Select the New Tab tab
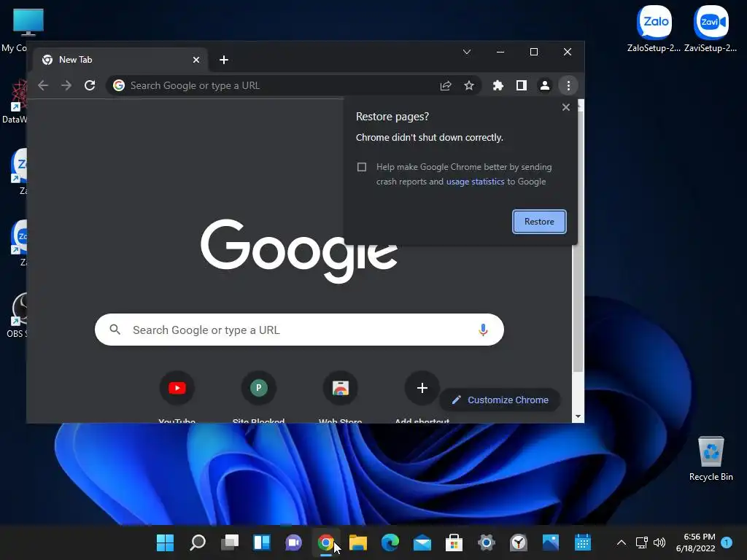Image resolution: width=747 pixels, height=560 pixels. [120, 60]
